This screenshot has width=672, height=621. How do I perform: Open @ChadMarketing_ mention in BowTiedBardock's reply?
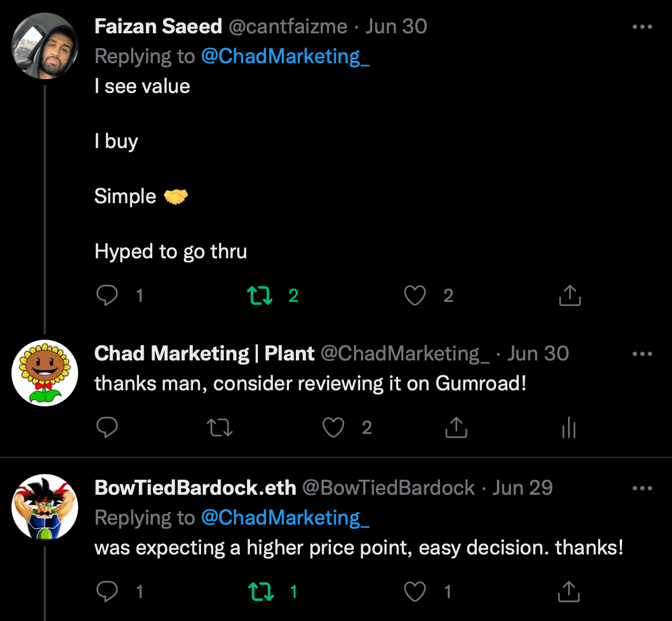285,518
